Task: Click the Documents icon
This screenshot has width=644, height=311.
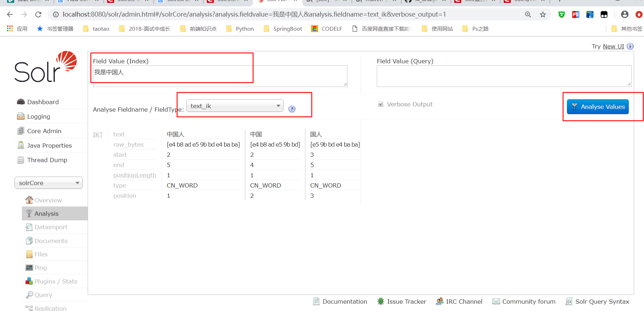Action: (x=29, y=240)
